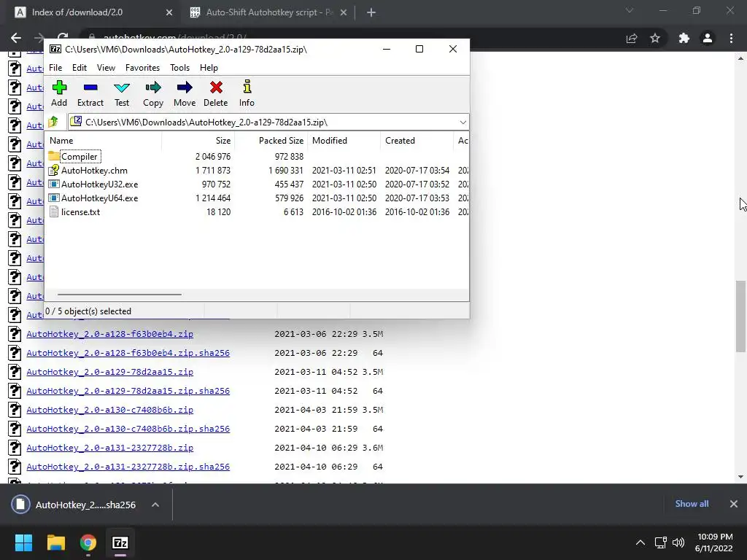Image resolution: width=747 pixels, height=560 pixels.
Task: Click the browser page vertical scrollbar thumb
Action: click(740, 316)
